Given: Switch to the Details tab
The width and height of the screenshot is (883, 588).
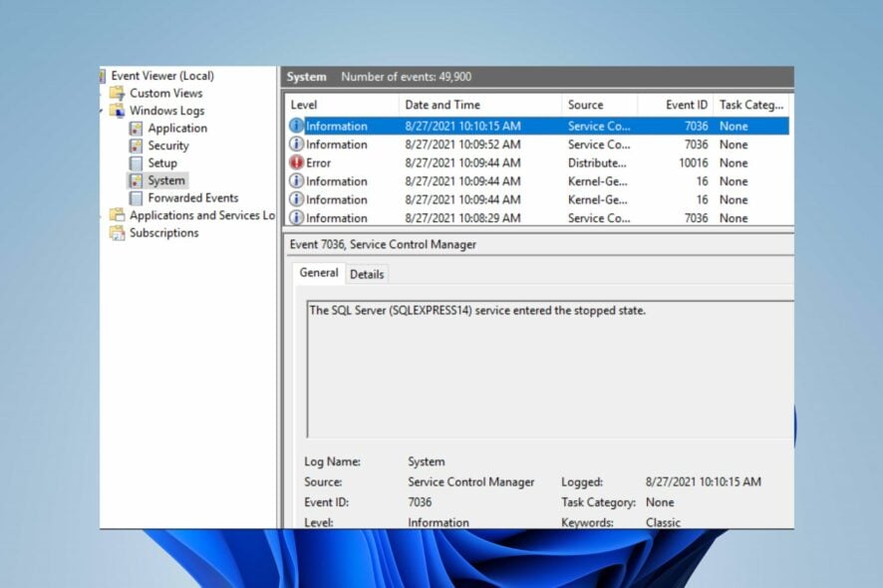Looking at the screenshot, I should coord(367,274).
